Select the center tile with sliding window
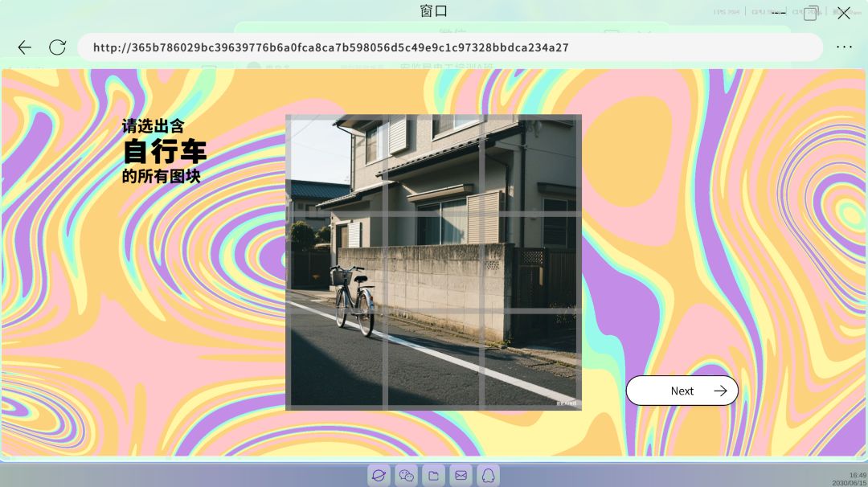This screenshot has height=487, width=868. point(433,263)
